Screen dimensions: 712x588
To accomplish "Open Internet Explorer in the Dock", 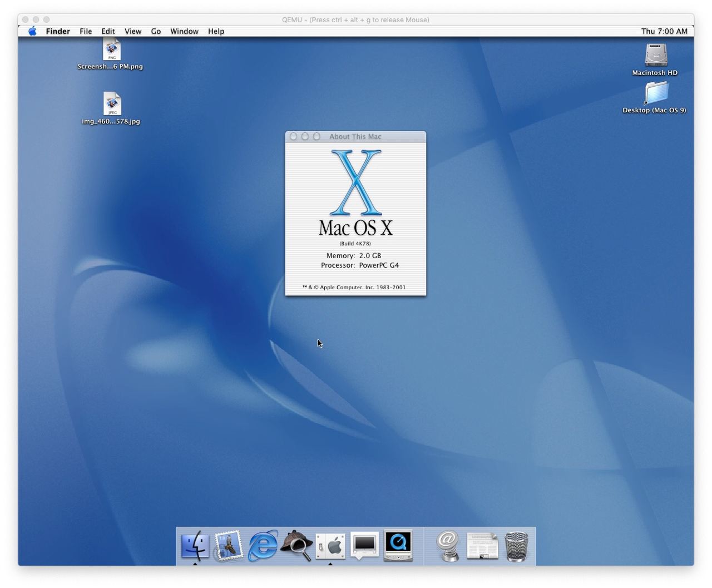I will (x=263, y=546).
